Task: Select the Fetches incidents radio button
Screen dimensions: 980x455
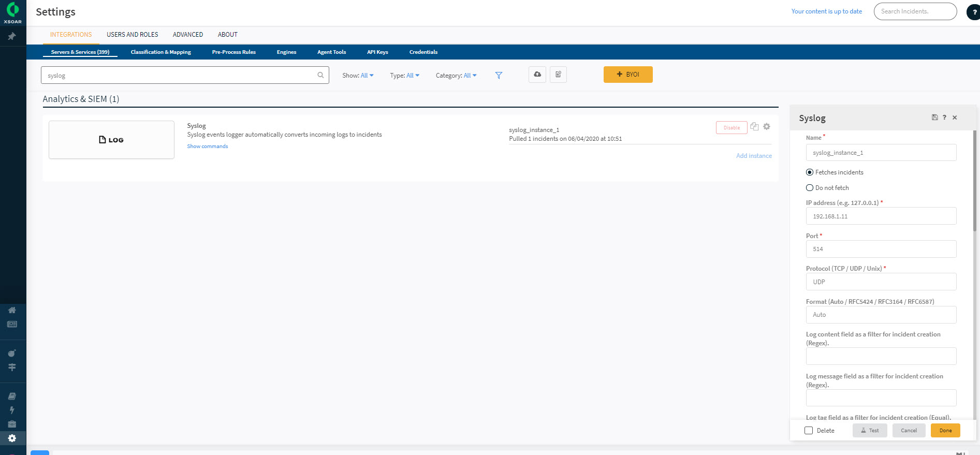Action: (x=810, y=172)
